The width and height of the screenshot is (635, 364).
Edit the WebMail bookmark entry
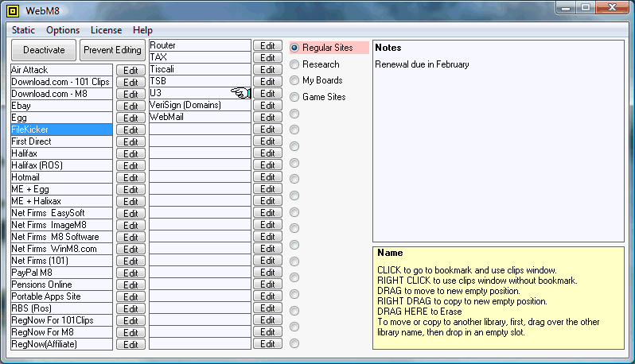coord(268,118)
